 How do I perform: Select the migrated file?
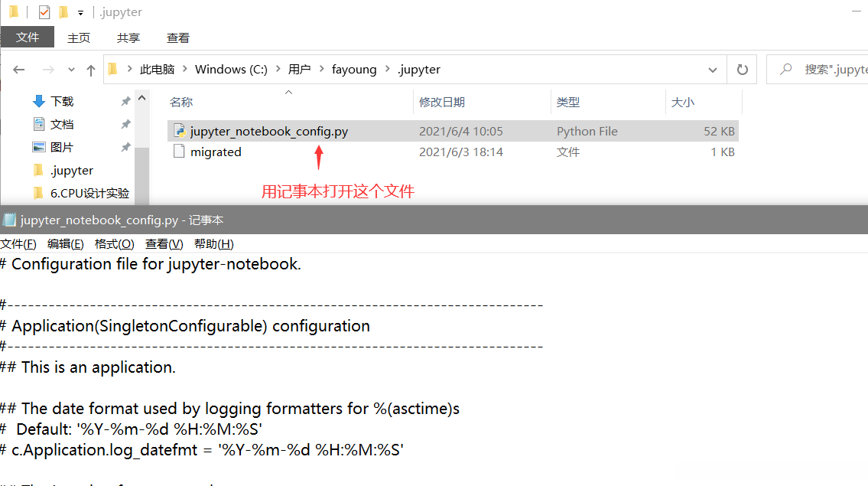point(216,152)
